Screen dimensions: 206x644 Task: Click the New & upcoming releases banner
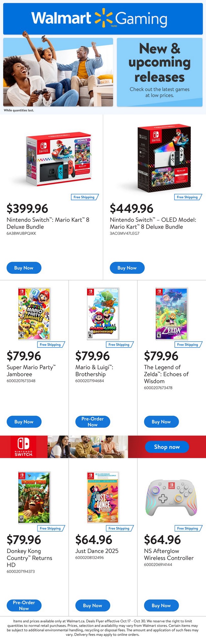tap(160, 72)
